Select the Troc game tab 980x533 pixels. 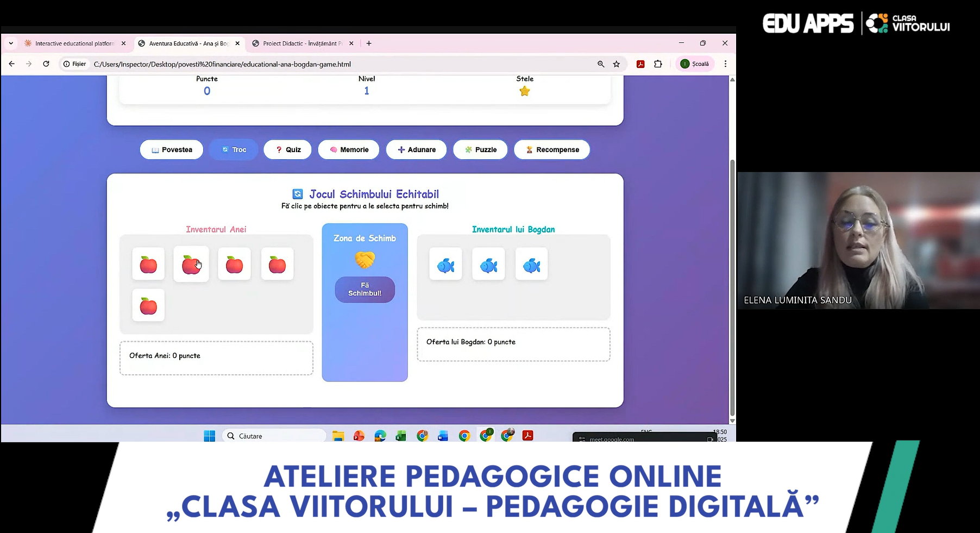click(234, 149)
